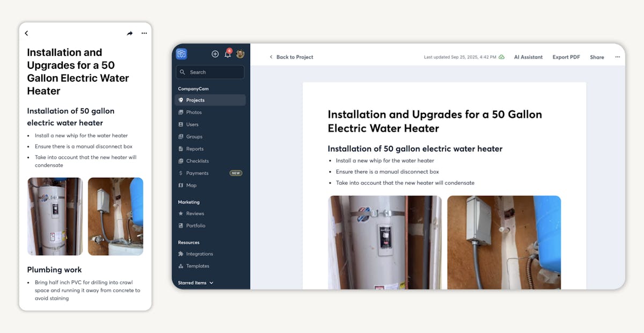Tap the back arrow in mobile view
The width and height of the screenshot is (644, 333).
26,33
